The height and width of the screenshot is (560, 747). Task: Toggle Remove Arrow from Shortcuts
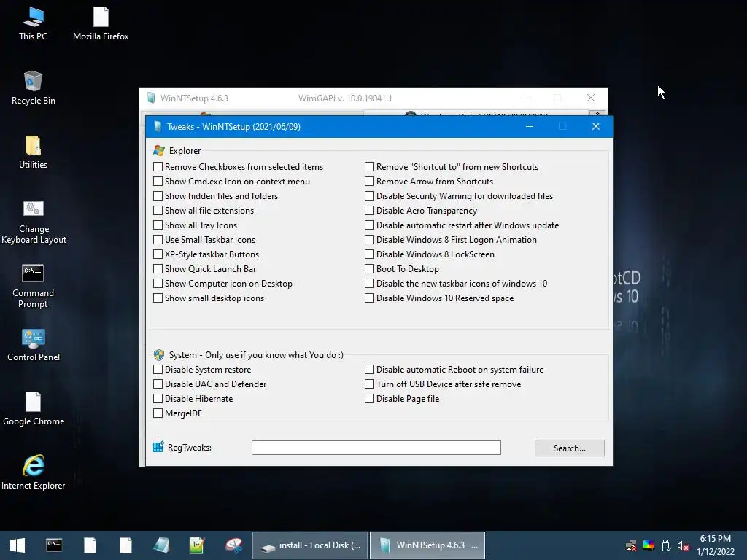pyautogui.click(x=369, y=182)
